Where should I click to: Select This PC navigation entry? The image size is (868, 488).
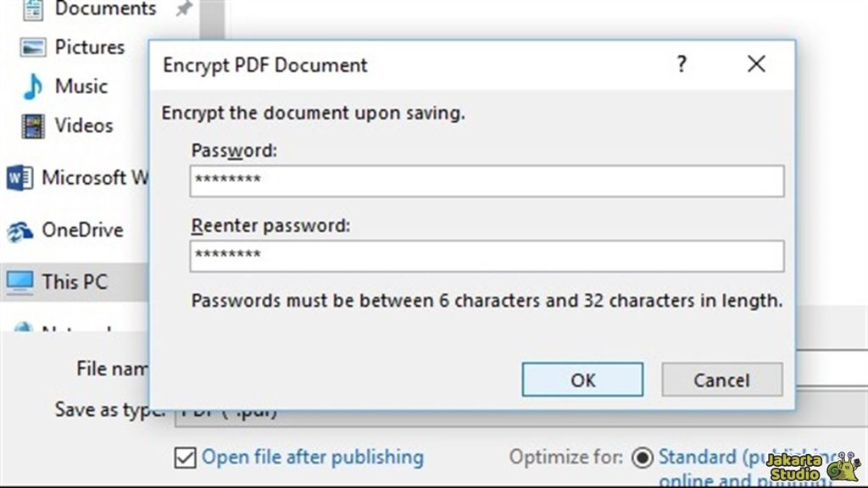click(x=73, y=281)
